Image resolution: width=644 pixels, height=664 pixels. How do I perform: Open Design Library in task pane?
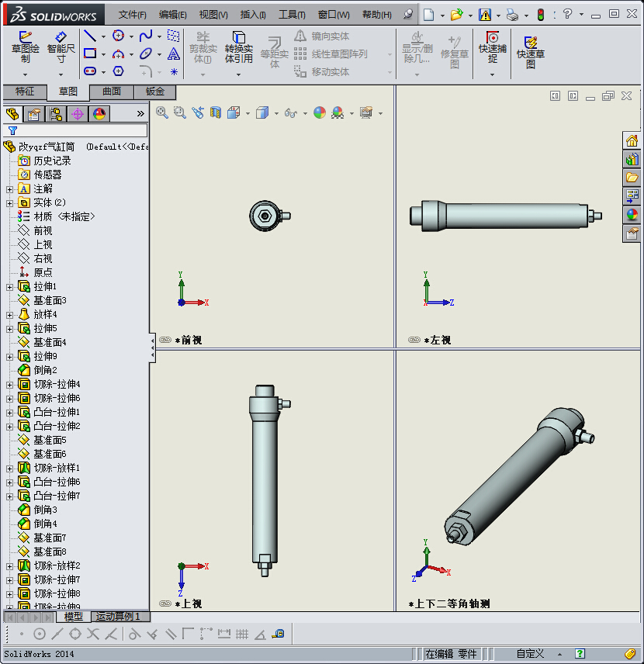(632, 159)
